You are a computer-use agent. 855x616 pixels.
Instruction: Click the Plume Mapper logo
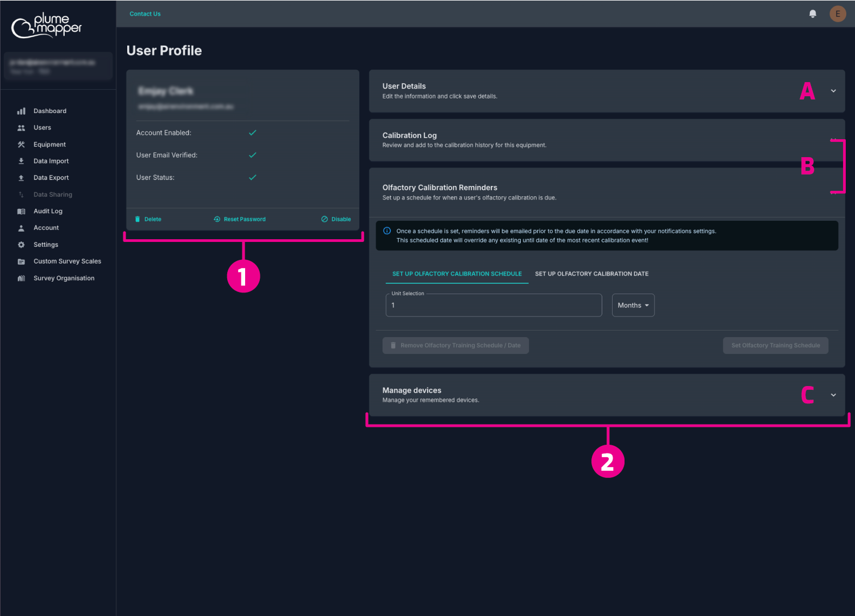[x=47, y=26]
